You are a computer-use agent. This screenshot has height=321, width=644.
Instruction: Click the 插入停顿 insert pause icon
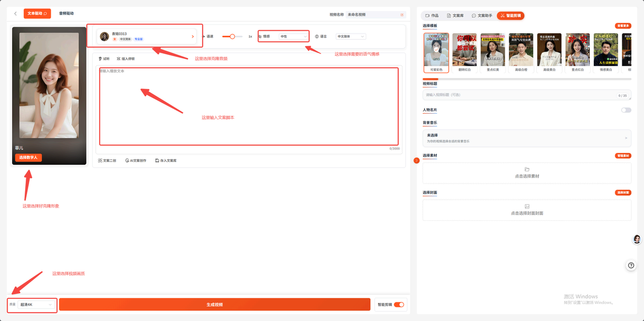tap(118, 59)
